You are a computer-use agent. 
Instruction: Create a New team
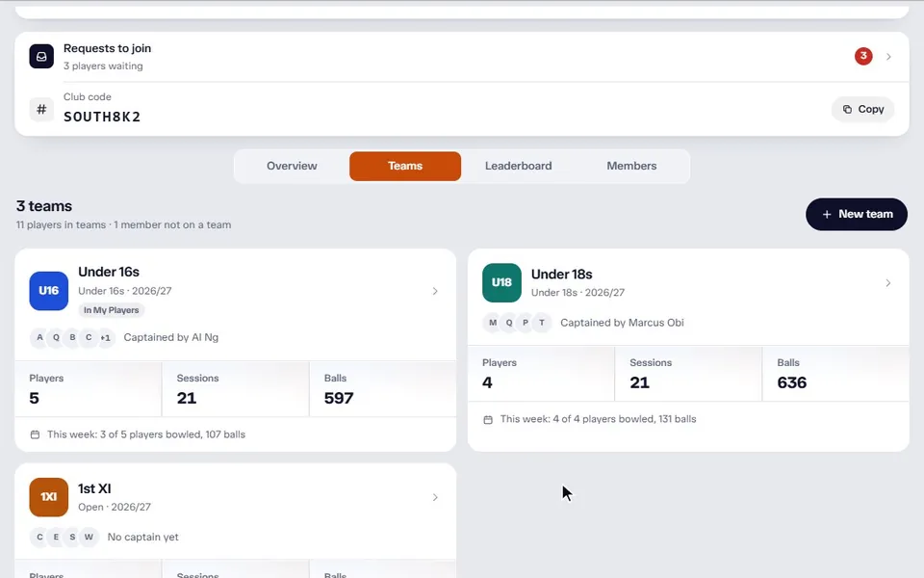[857, 214]
